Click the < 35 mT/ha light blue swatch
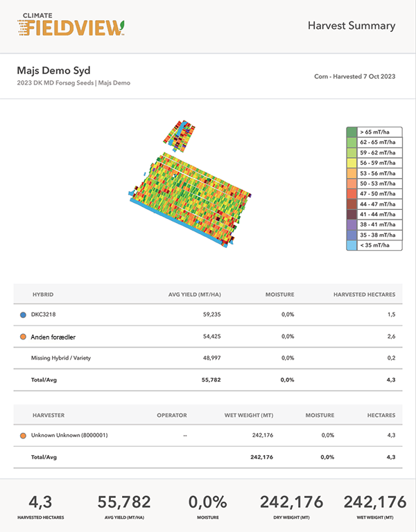416x532 pixels. (352, 245)
